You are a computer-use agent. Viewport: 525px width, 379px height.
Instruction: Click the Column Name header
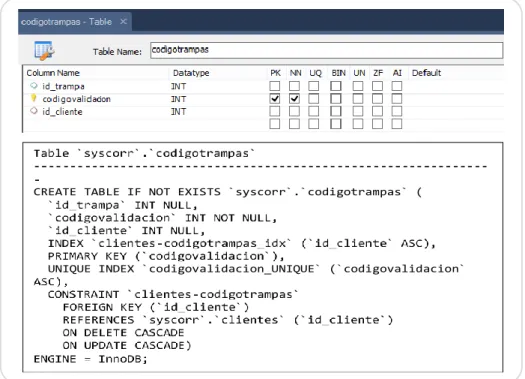click(x=53, y=73)
